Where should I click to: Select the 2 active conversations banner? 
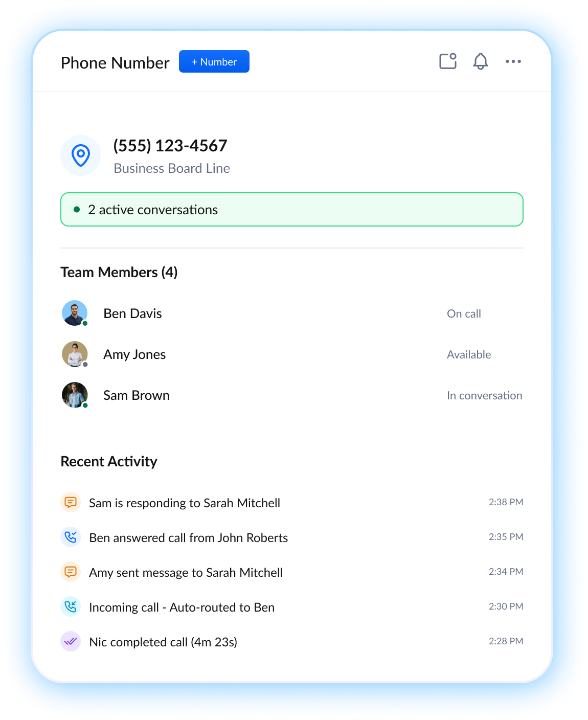(x=291, y=210)
